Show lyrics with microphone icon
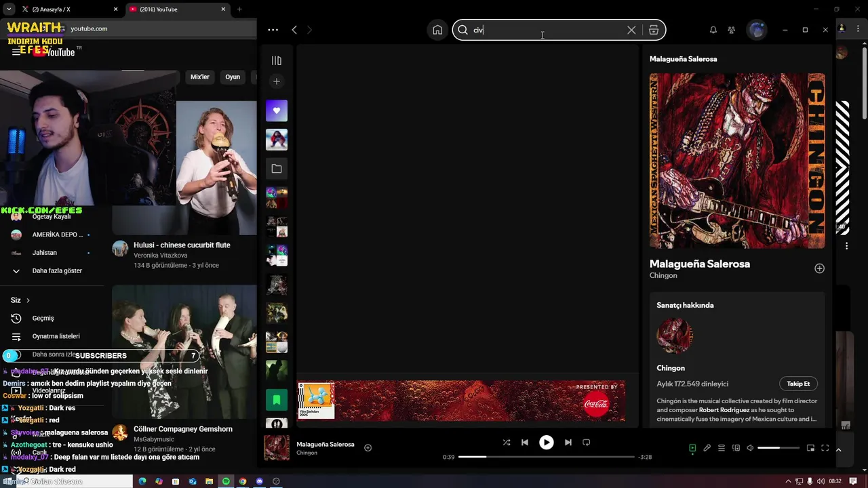The height and width of the screenshot is (488, 868). point(707,448)
